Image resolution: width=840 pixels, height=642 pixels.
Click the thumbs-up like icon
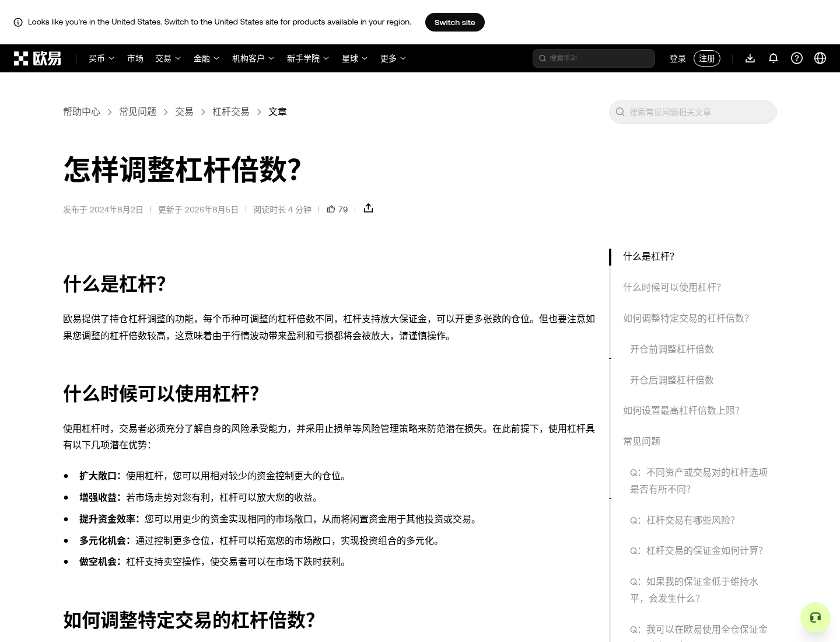click(331, 209)
